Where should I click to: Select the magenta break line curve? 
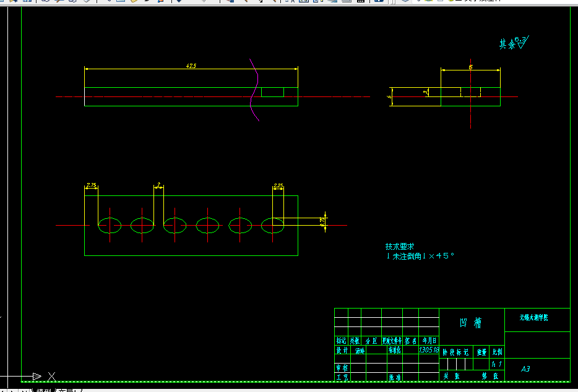click(254, 90)
